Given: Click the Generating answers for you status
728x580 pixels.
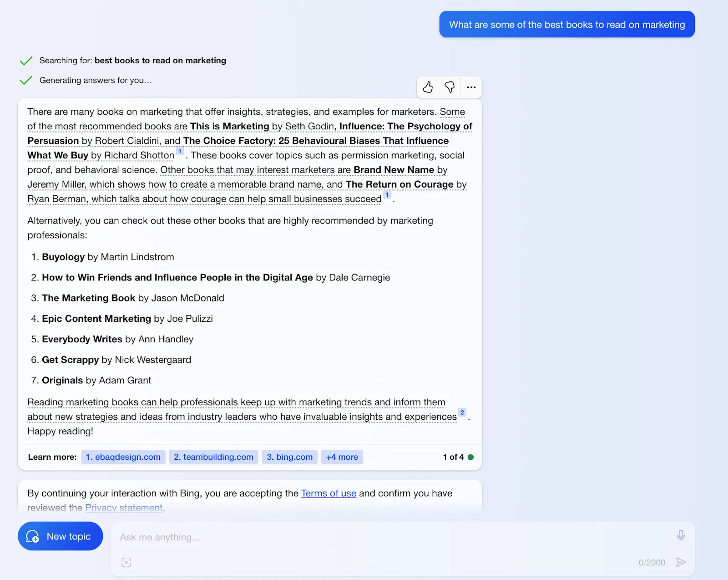Looking at the screenshot, I should [x=96, y=81].
